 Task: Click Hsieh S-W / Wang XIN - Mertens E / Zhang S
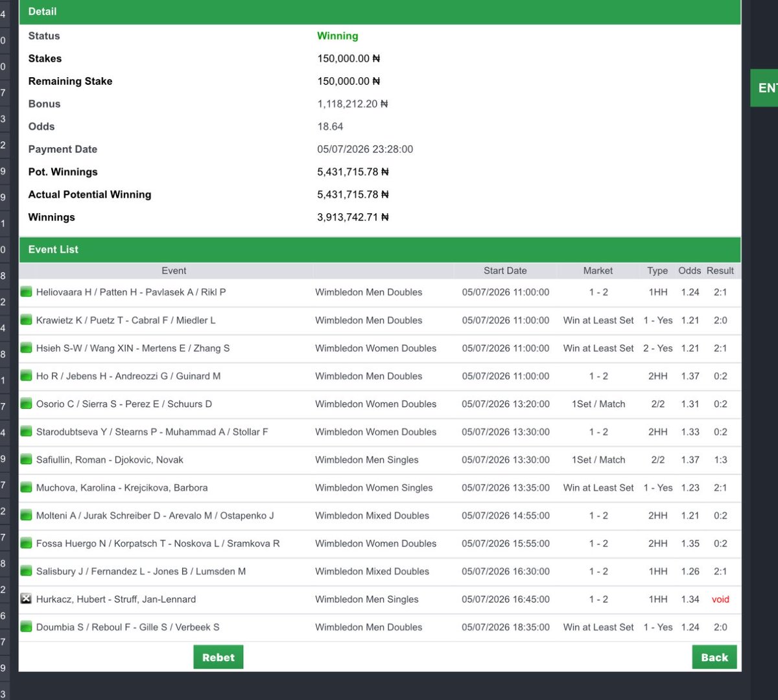[133, 348]
